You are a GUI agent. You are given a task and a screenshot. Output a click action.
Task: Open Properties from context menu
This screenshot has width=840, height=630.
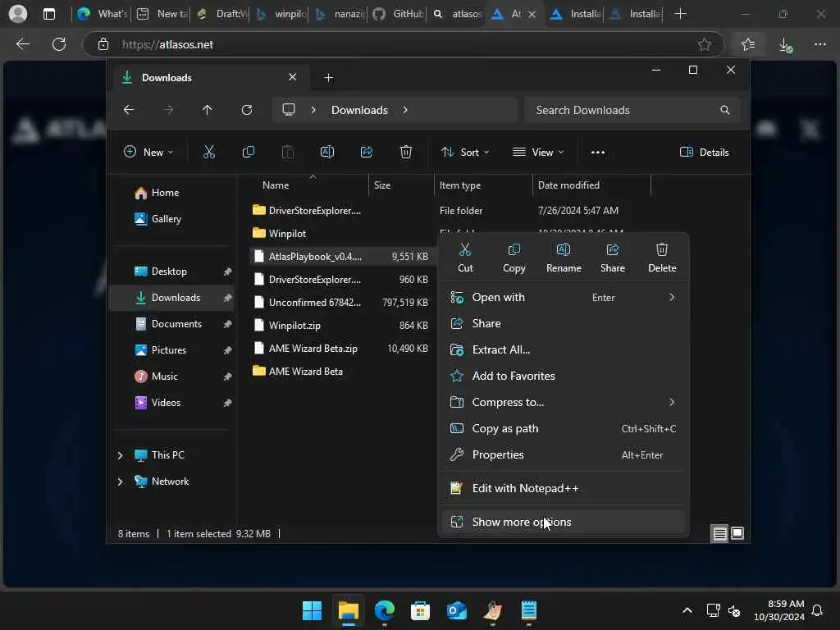tap(563, 454)
